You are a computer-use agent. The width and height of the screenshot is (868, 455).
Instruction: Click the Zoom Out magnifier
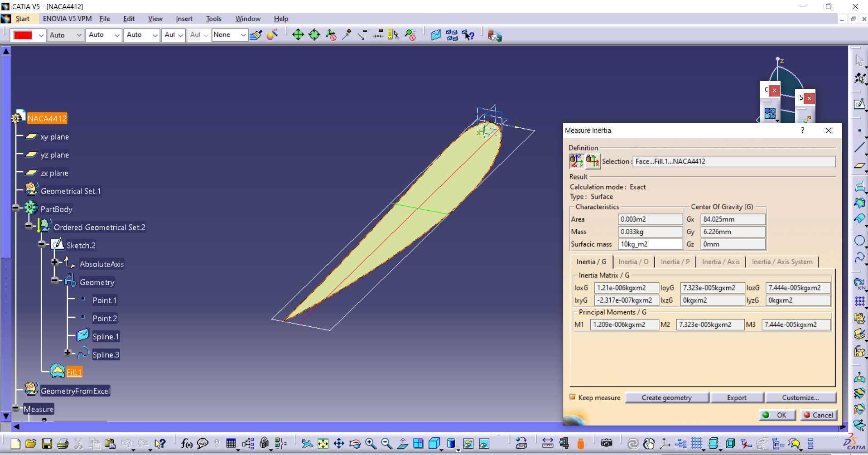tap(386, 444)
